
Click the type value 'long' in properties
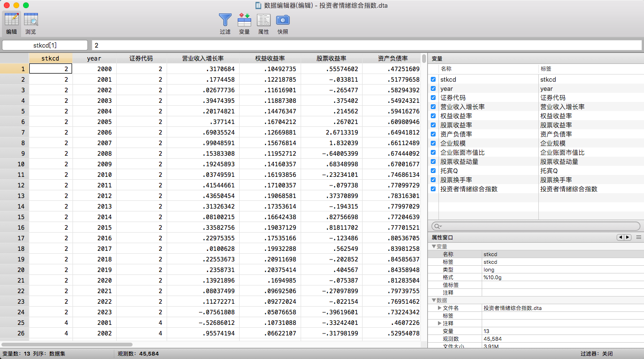click(489, 270)
